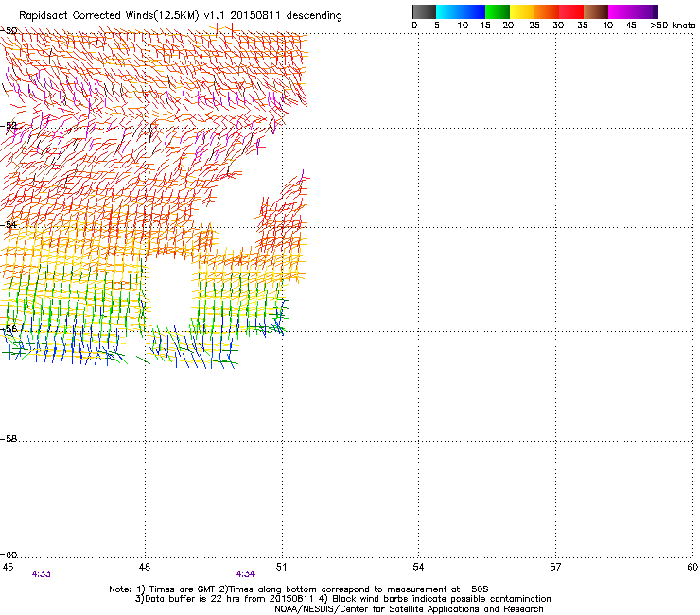
Task: Click the '40' label under the color bar
Action: pos(607,26)
